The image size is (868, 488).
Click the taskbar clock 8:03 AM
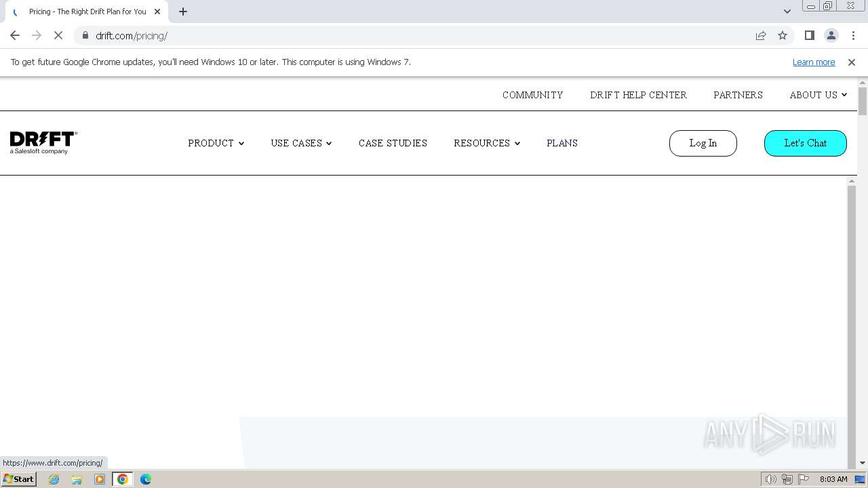833,479
